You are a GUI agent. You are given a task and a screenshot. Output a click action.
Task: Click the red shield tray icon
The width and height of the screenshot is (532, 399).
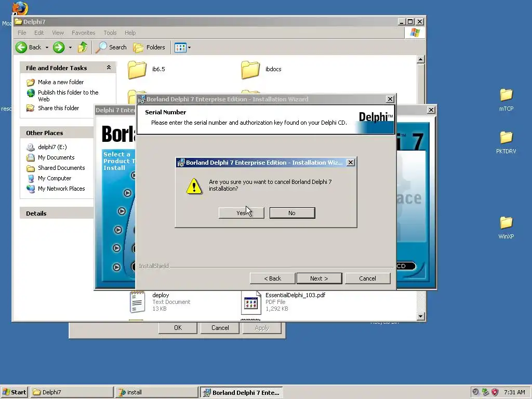[x=495, y=392]
